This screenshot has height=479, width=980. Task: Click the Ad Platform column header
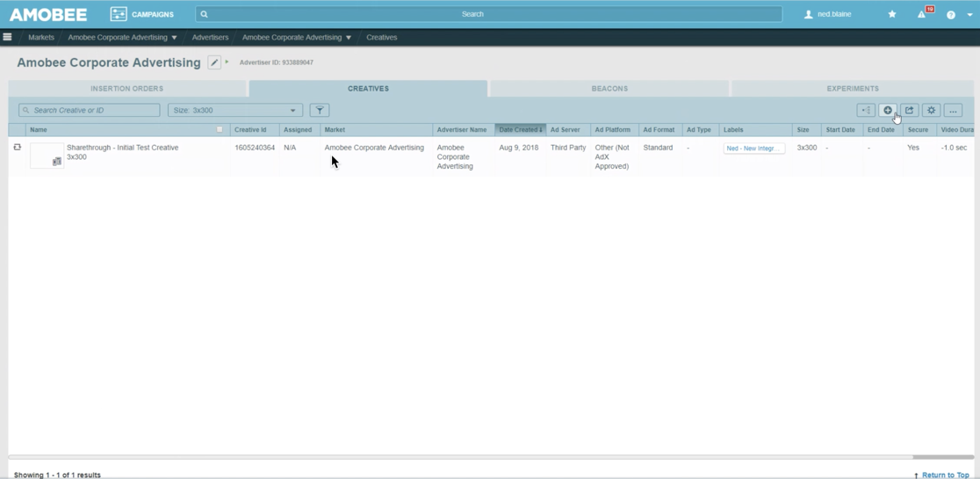pyautogui.click(x=613, y=129)
